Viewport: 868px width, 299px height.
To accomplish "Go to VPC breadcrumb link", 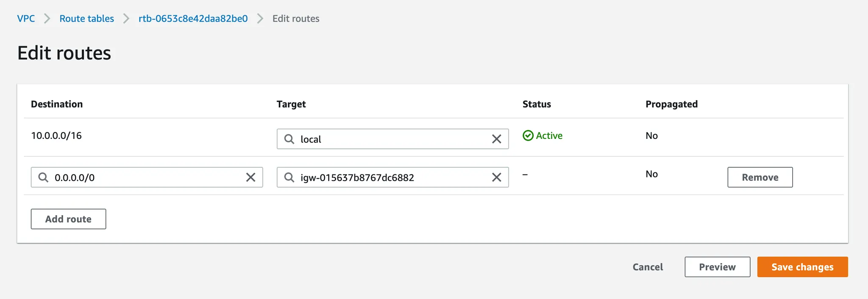I will pyautogui.click(x=26, y=19).
